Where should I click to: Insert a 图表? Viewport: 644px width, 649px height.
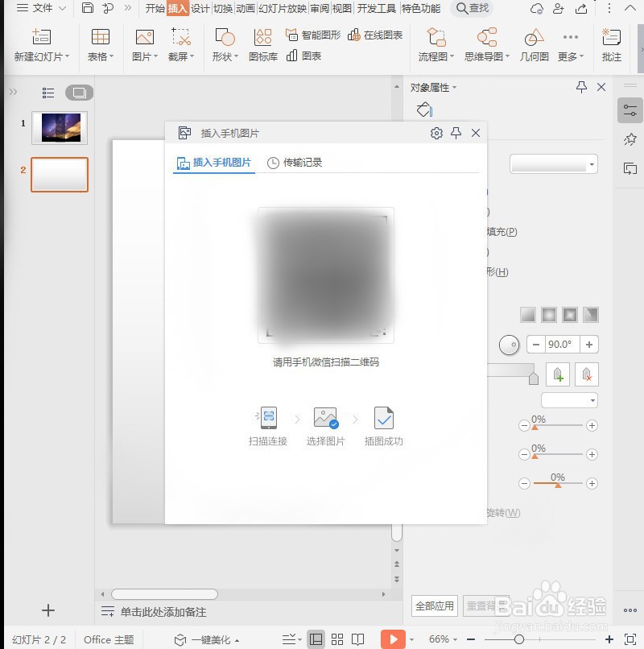coord(303,56)
